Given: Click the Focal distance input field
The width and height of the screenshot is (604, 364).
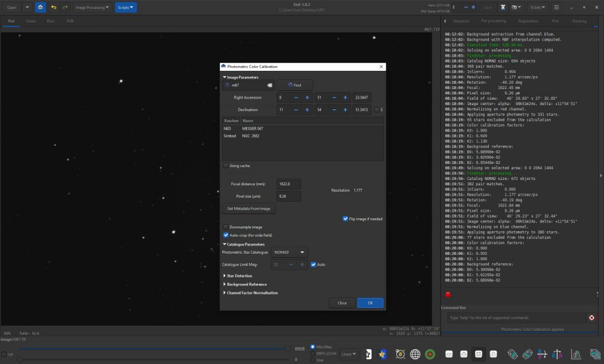Looking at the screenshot, I should (288, 184).
